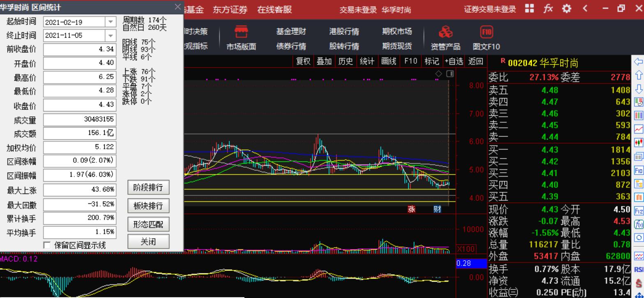The width and height of the screenshot is (644, 298).
Task: Open 在线客服 menu item
Action: tap(274, 9)
